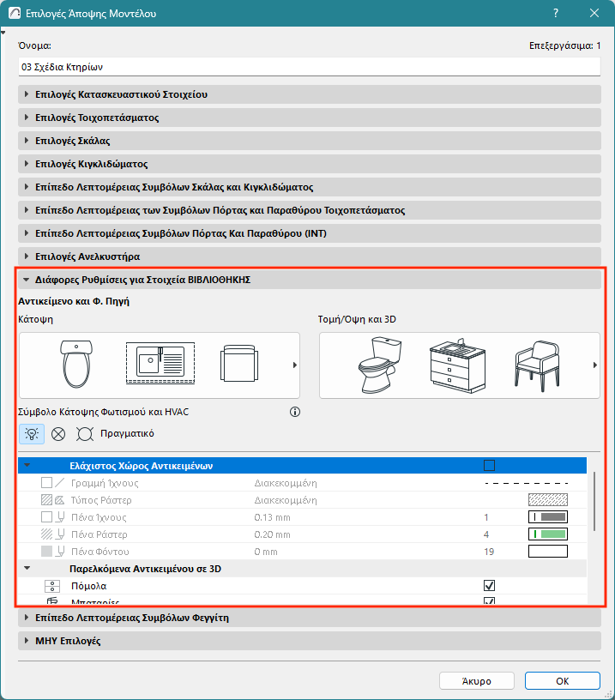Open the green Πένα Ράστερ pen color swatch

pos(548,534)
